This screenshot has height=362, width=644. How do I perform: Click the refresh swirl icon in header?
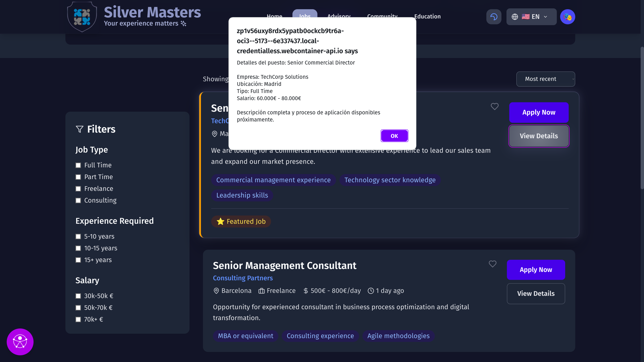point(493,17)
